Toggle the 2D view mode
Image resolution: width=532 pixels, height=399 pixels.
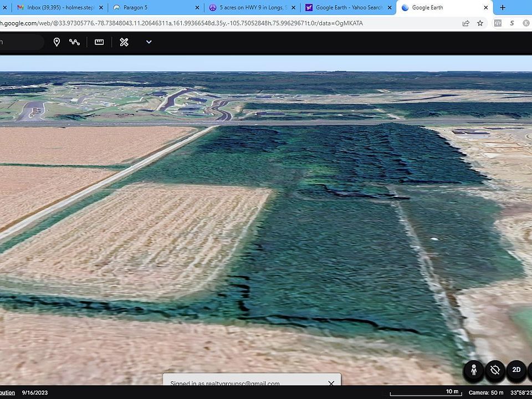pos(516,370)
